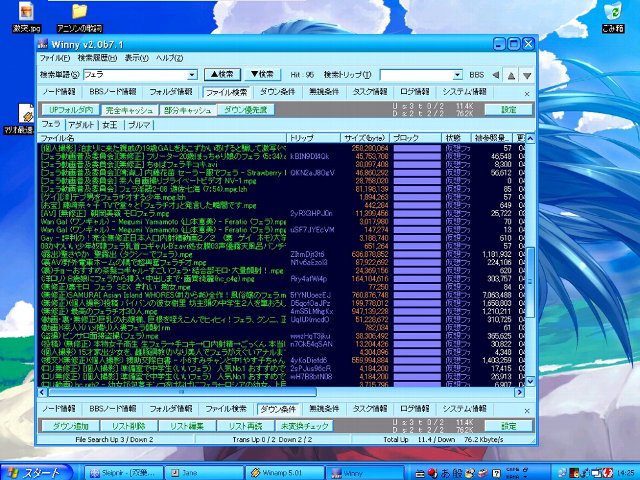Sort by the サイズ(byte) column header
This screenshot has height=480, width=640.
click(364, 138)
